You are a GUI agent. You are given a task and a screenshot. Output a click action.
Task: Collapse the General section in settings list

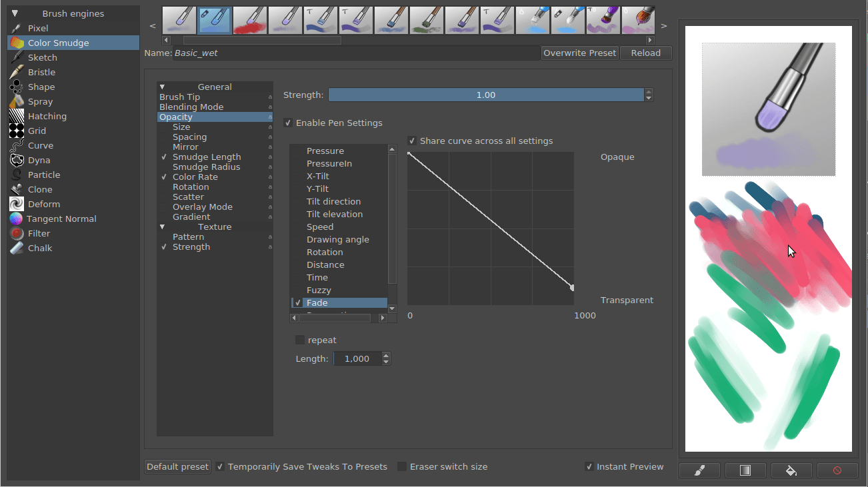coord(162,87)
